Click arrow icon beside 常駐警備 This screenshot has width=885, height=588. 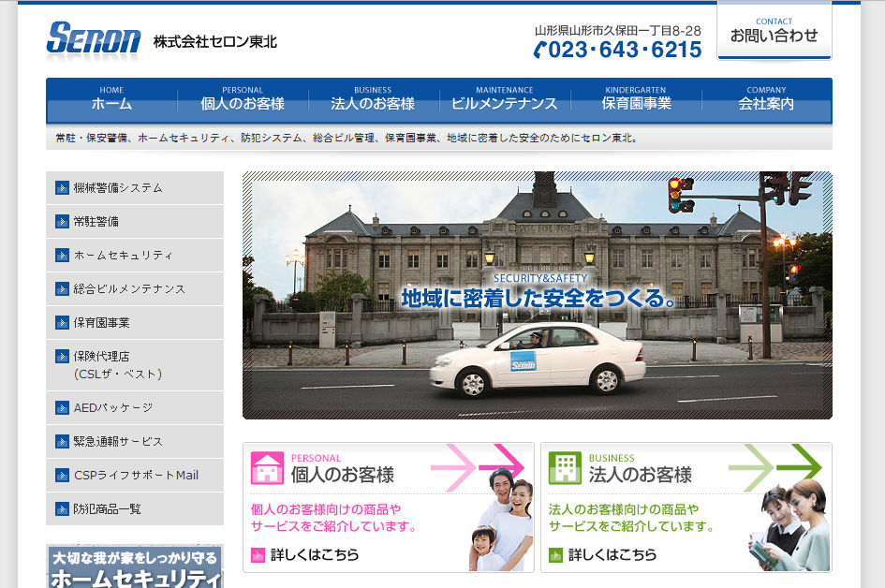click(x=63, y=222)
